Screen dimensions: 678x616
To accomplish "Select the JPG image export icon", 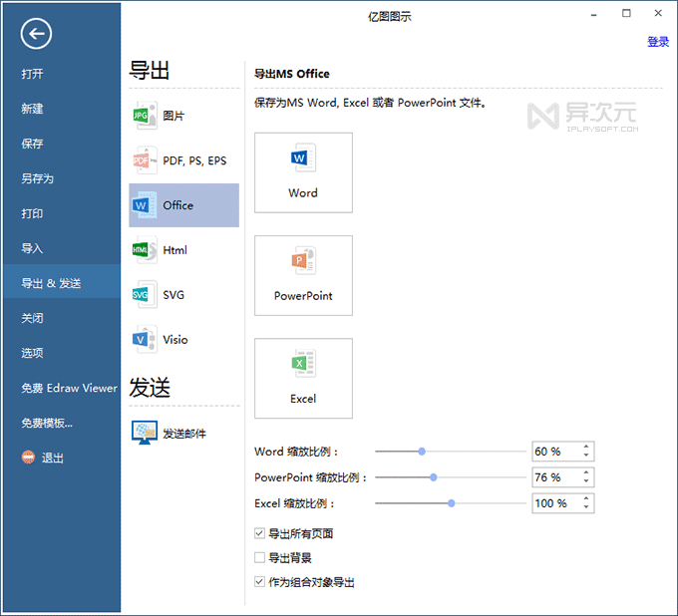I will (145, 116).
